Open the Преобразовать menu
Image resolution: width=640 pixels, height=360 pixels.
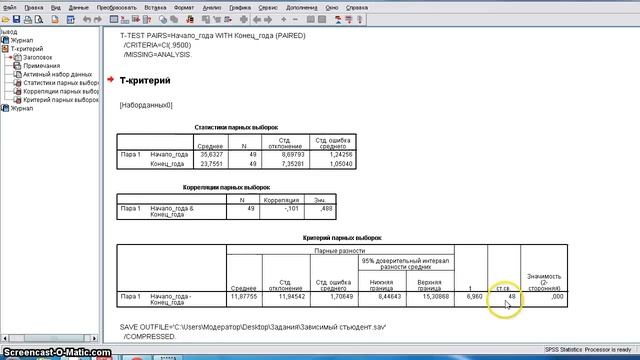[117, 7]
